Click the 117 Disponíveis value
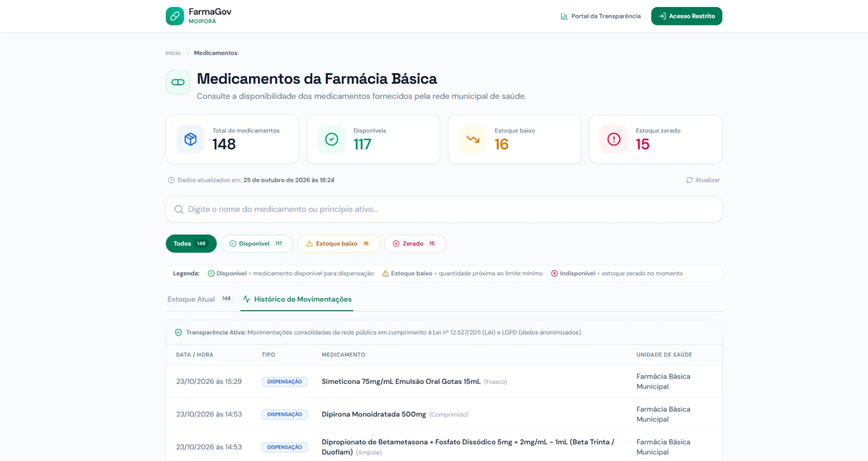The width and height of the screenshot is (868, 461). 362,144
